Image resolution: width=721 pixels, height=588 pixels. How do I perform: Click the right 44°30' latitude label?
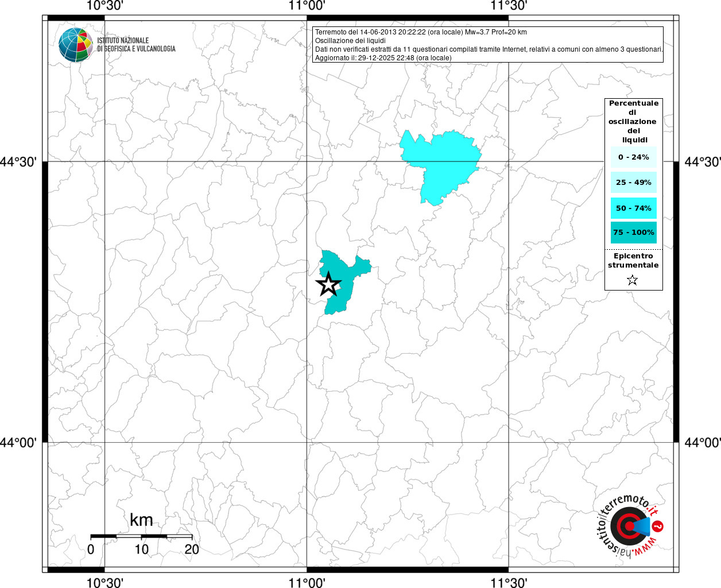(x=702, y=162)
